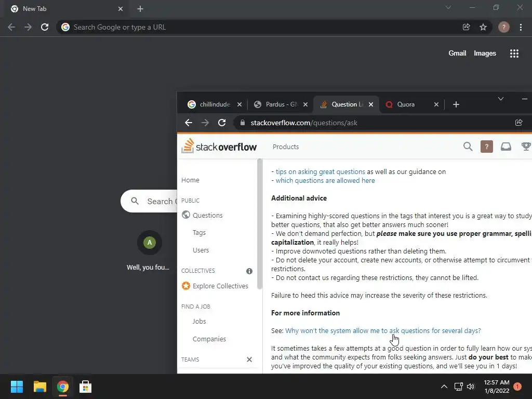This screenshot has height=399, width=532.
Task: Open Explore Collectives
Action: 220,286
